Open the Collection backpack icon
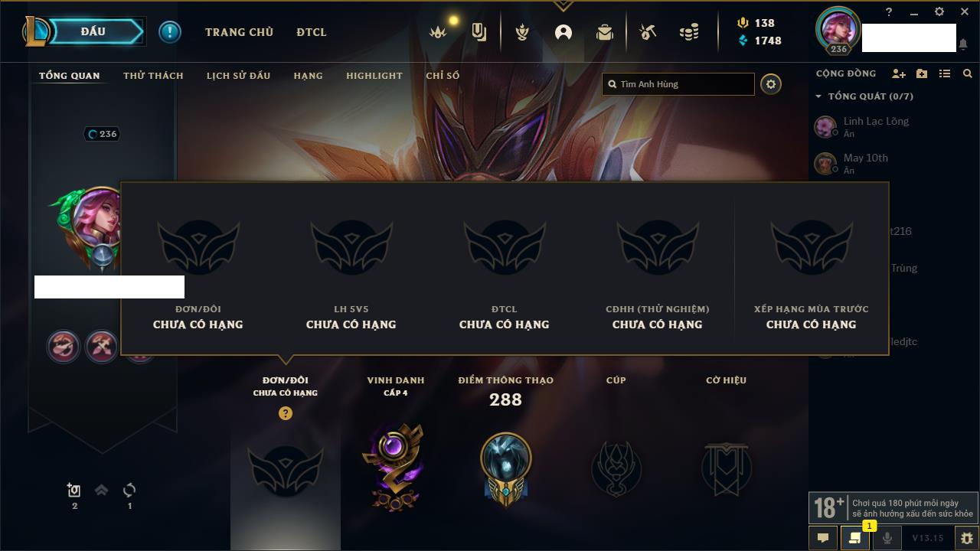 (605, 32)
